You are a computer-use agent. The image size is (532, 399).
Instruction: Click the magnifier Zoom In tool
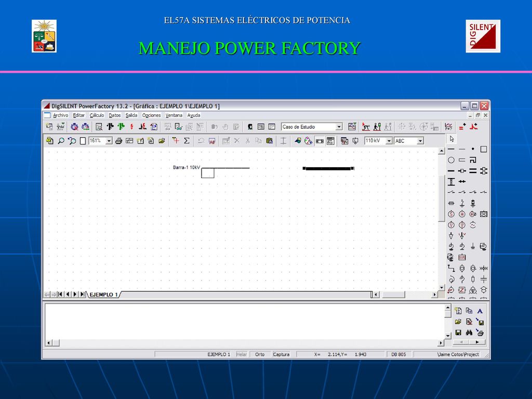(61, 141)
